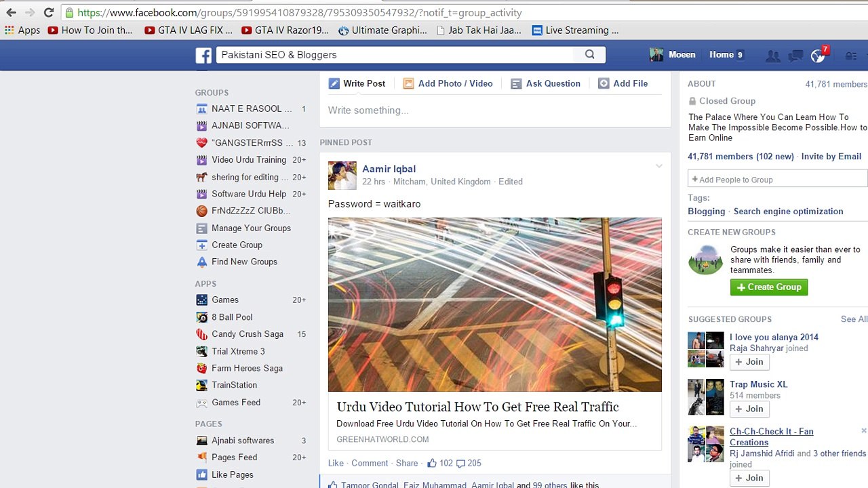The image size is (868, 488).
Task: Click the Trial Xtreme 3 icon
Action: (x=201, y=351)
